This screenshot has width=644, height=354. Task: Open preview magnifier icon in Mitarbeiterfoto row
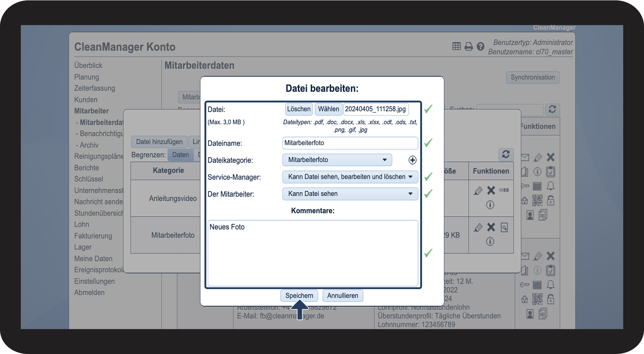point(504,228)
